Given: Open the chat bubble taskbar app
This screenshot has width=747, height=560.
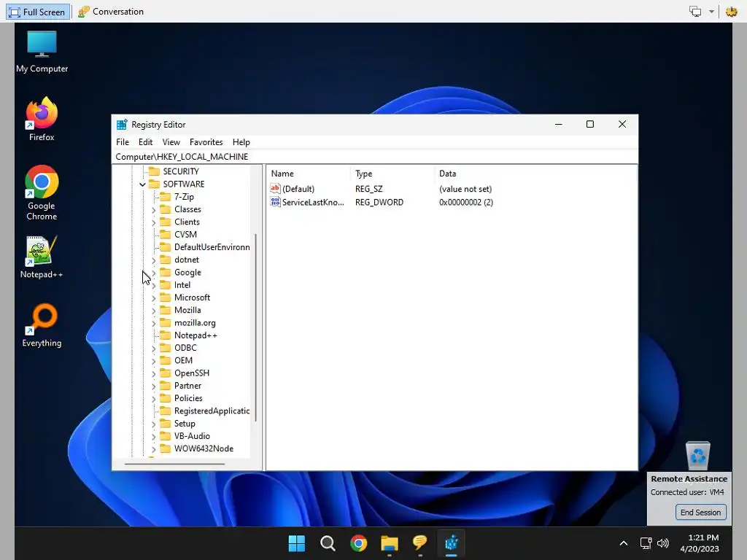Looking at the screenshot, I should (x=419, y=542).
